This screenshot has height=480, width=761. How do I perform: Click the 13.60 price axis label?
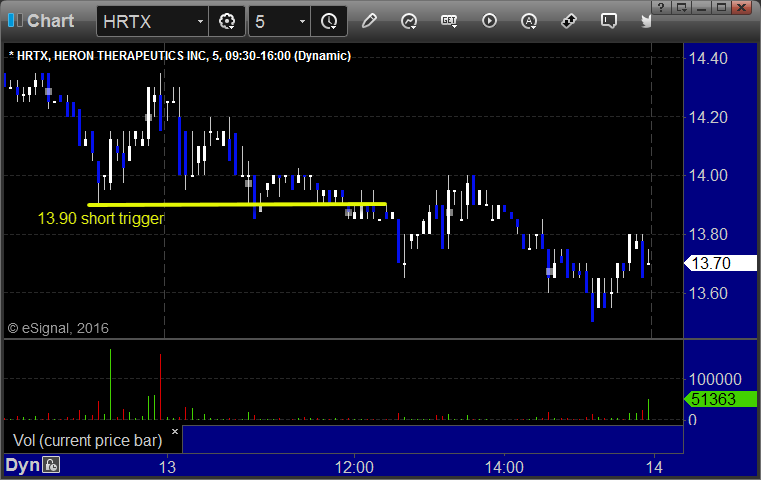pos(708,293)
